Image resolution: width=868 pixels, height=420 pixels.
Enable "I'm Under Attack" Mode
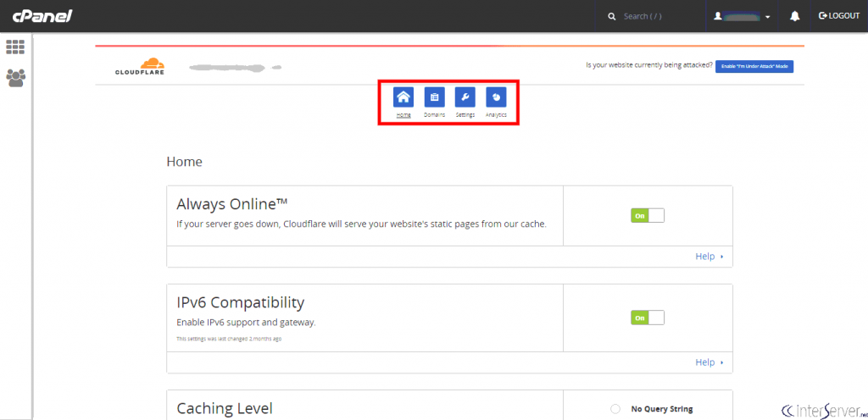tap(754, 66)
